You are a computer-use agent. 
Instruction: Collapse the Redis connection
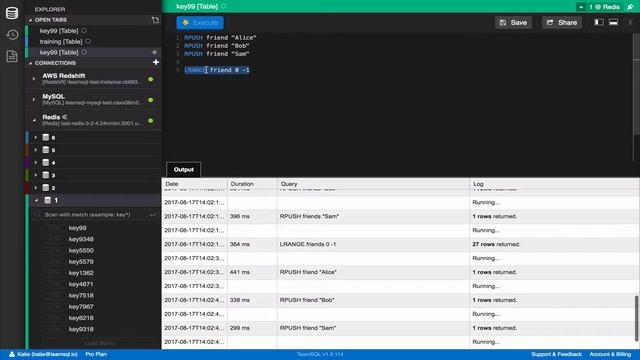coord(34,120)
